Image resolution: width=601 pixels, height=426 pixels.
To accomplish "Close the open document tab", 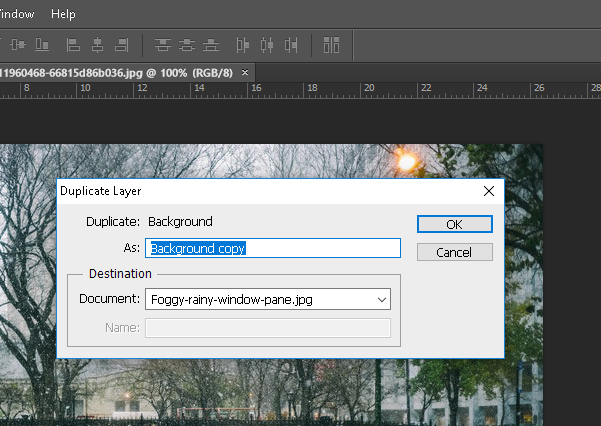I will click(245, 73).
